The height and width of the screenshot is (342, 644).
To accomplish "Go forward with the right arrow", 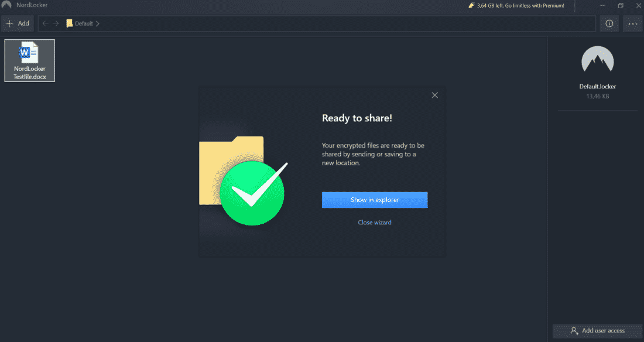I will coord(56,23).
